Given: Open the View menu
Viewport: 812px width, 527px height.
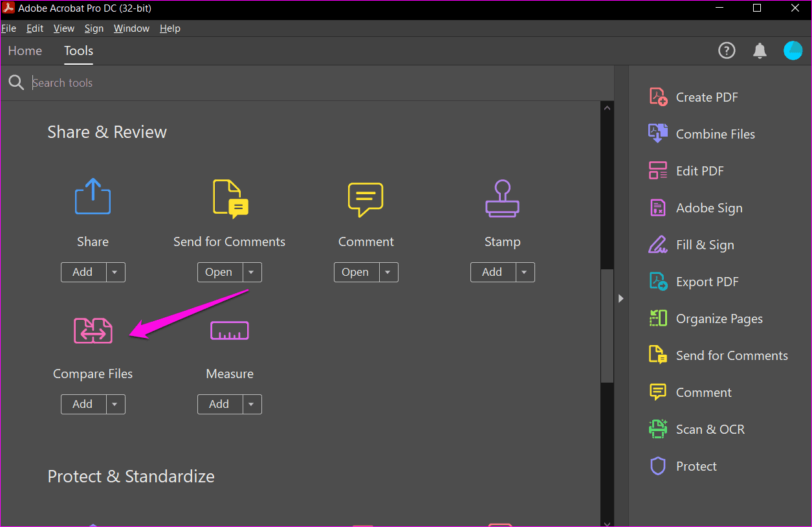Looking at the screenshot, I should [x=64, y=28].
